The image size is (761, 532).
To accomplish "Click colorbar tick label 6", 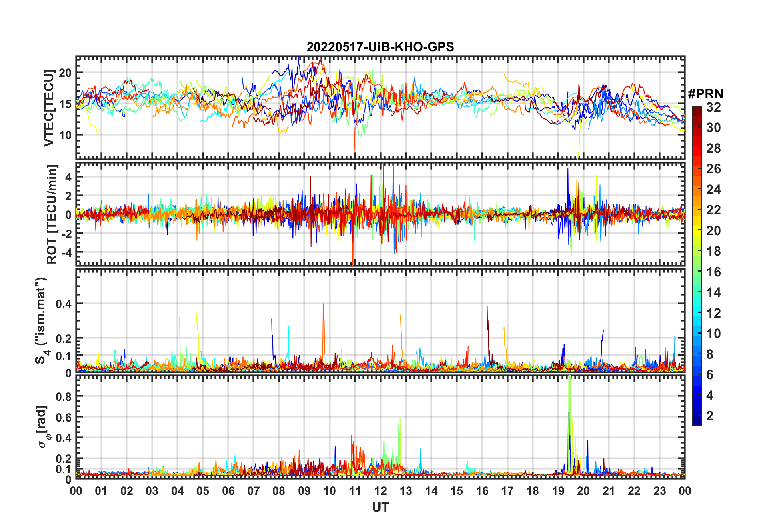I will [x=710, y=375].
